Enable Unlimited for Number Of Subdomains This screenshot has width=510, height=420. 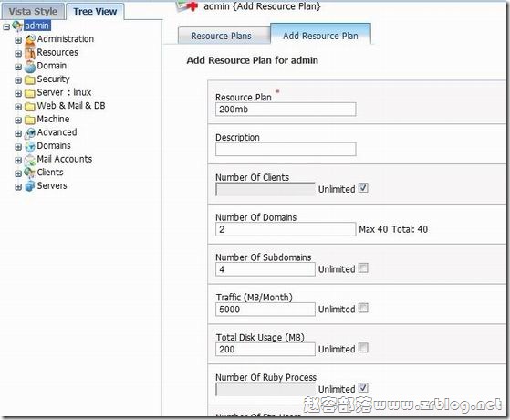click(x=363, y=268)
